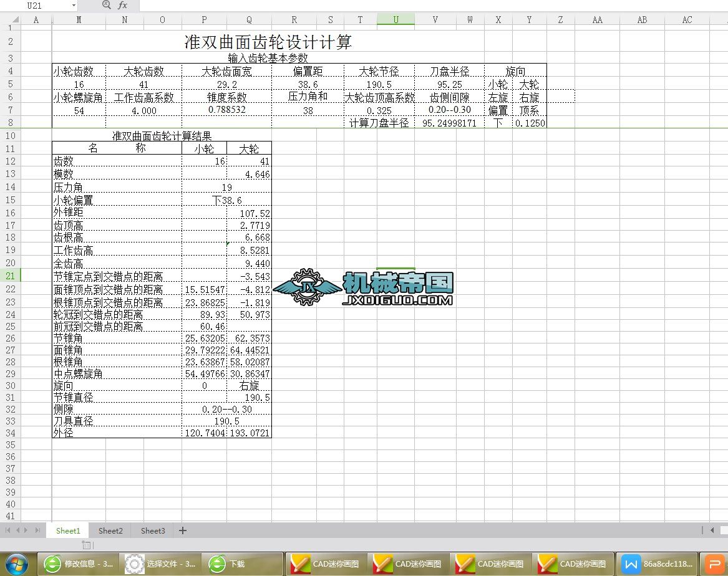Click the 计算刀盘半径 label cell
This screenshot has width=728, height=576.
click(x=379, y=123)
